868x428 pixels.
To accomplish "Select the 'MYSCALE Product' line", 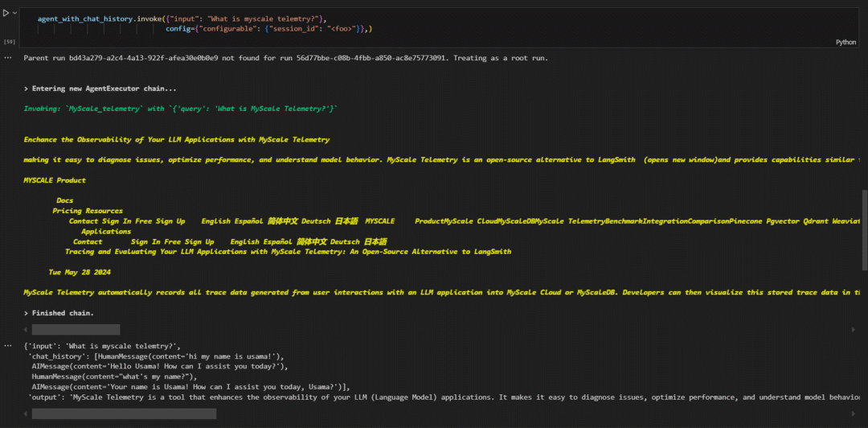I will click(x=55, y=180).
